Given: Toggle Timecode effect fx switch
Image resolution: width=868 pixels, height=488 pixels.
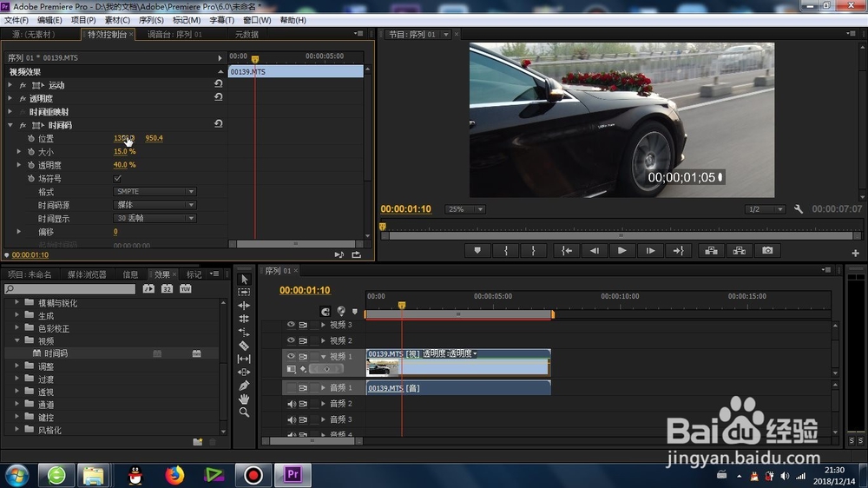Looking at the screenshot, I should (x=23, y=125).
